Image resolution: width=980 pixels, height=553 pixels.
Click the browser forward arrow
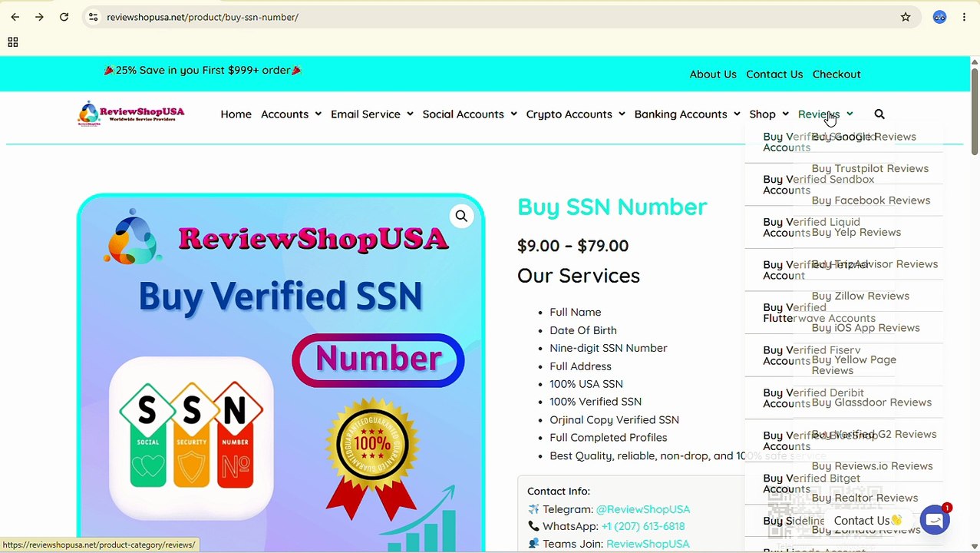pos(39,17)
